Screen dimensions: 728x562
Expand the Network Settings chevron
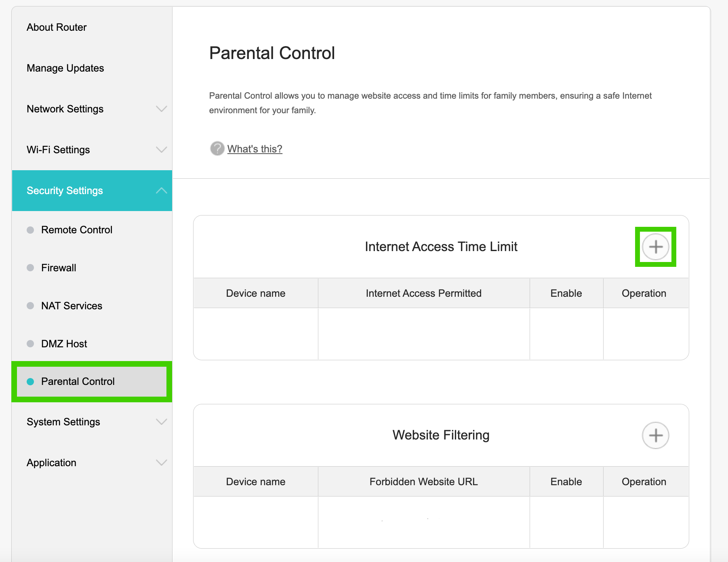coord(161,109)
